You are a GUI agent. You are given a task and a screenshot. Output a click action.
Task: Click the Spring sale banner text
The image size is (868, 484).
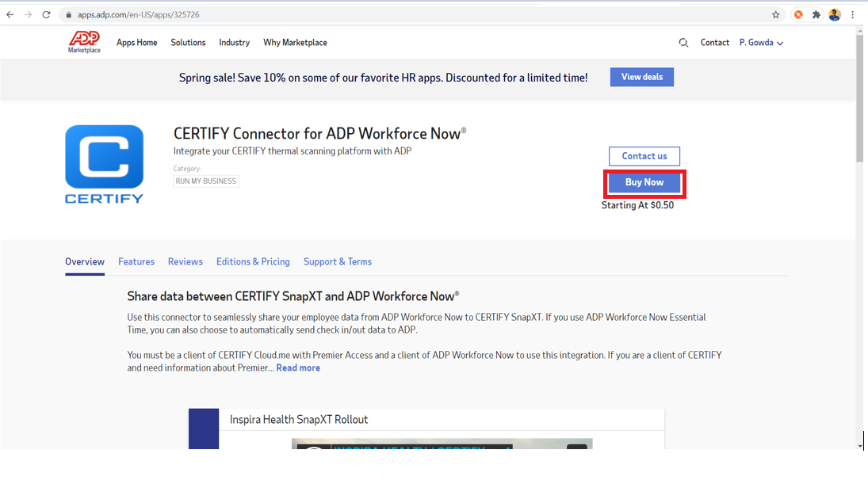pos(383,78)
